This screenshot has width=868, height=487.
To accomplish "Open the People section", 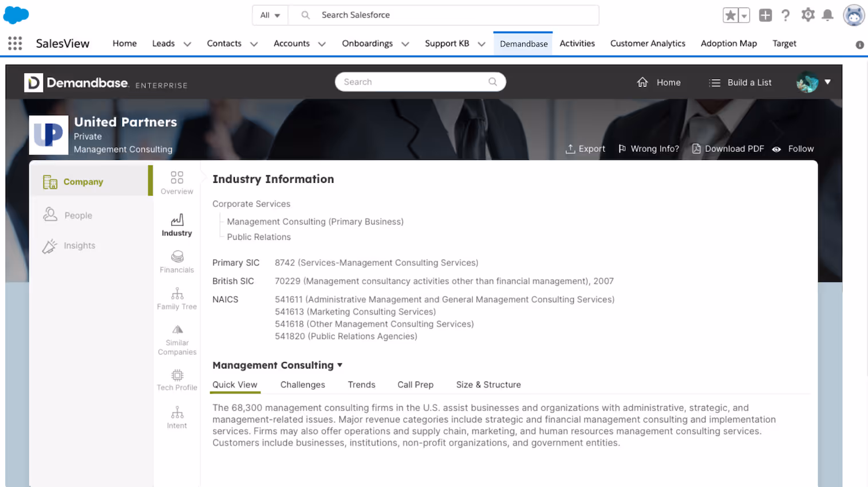I will [68, 215].
